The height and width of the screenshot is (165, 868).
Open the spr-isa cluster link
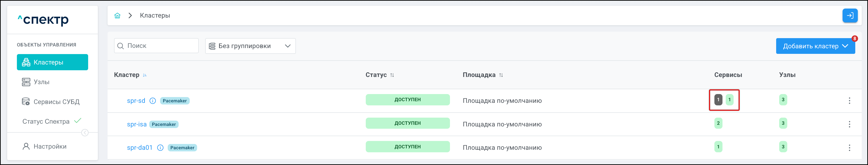136,124
